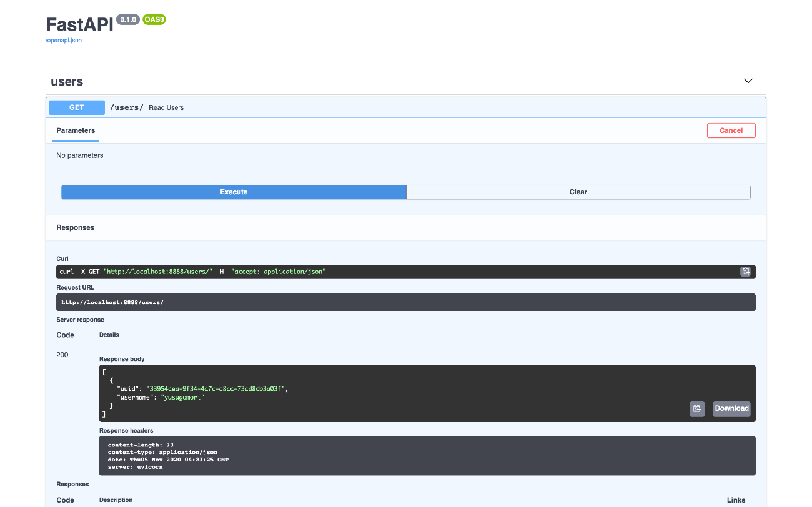Click the server: uvicorn header line
The width and height of the screenshot is (812, 507).
[135, 467]
